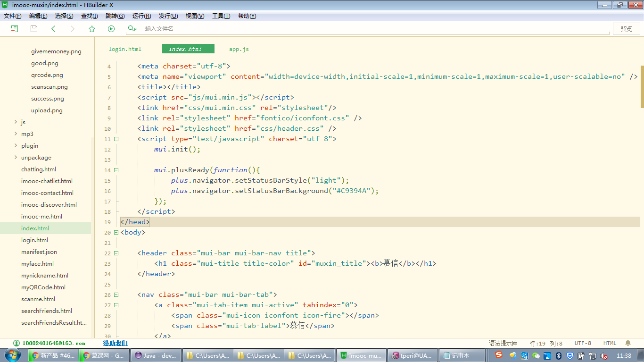Click the user account icon in status bar
The image size is (644, 362).
coord(17,343)
